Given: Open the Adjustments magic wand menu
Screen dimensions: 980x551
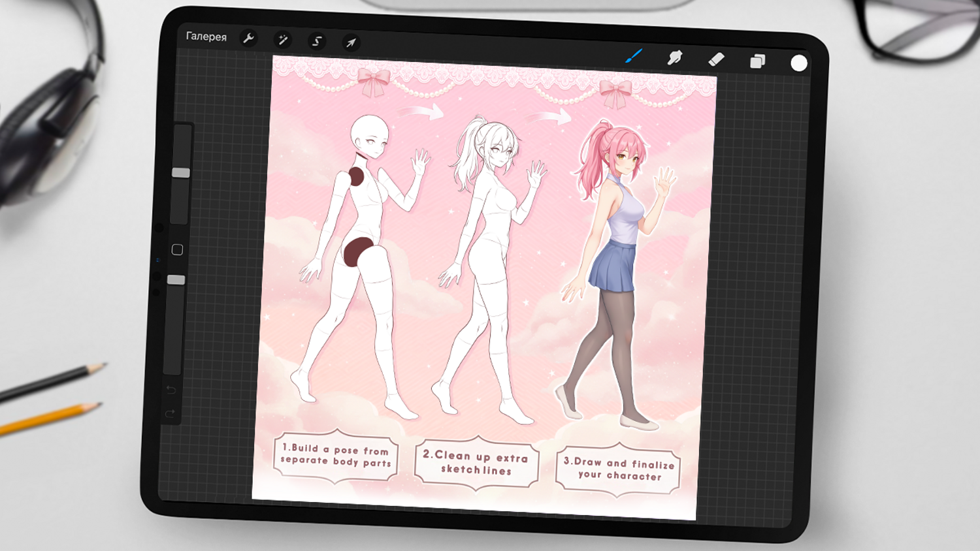Looking at the screenshot, I should coord(283,40).
